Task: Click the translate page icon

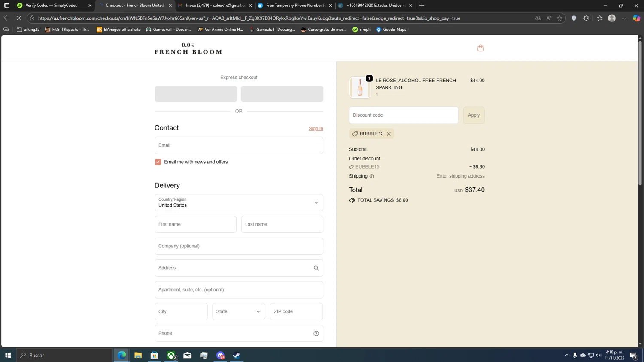Action: tap(538, 18)
